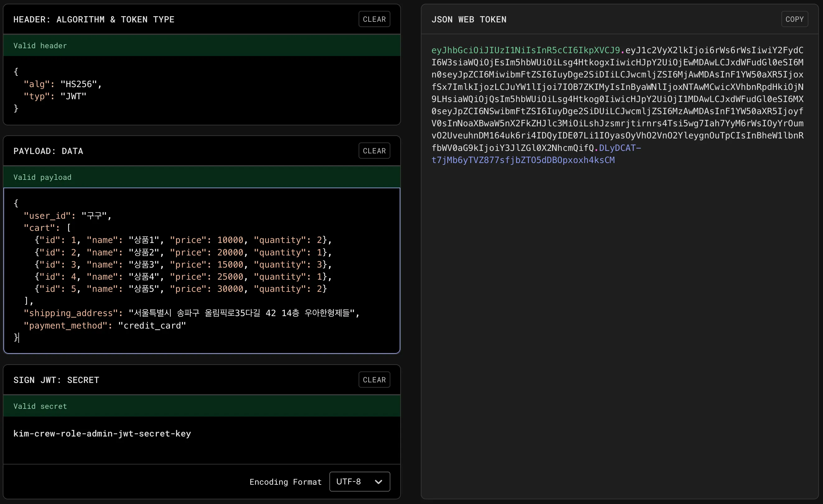Viewport: 823px width, 504px height.
Task: Click the shipping_address line in payload
Action: (x=191, y=313)
